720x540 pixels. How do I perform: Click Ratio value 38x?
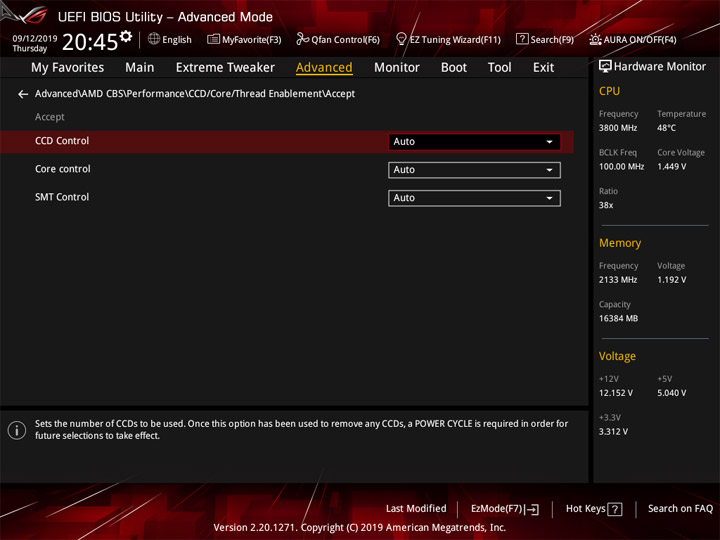pyautogui.click(x=606, y=205)
